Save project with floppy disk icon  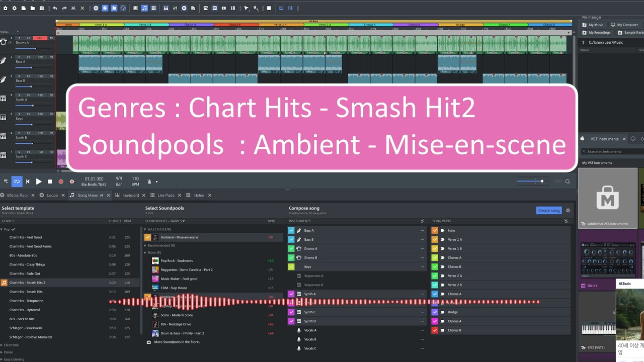pyautogui.click(x=42, y=8)
